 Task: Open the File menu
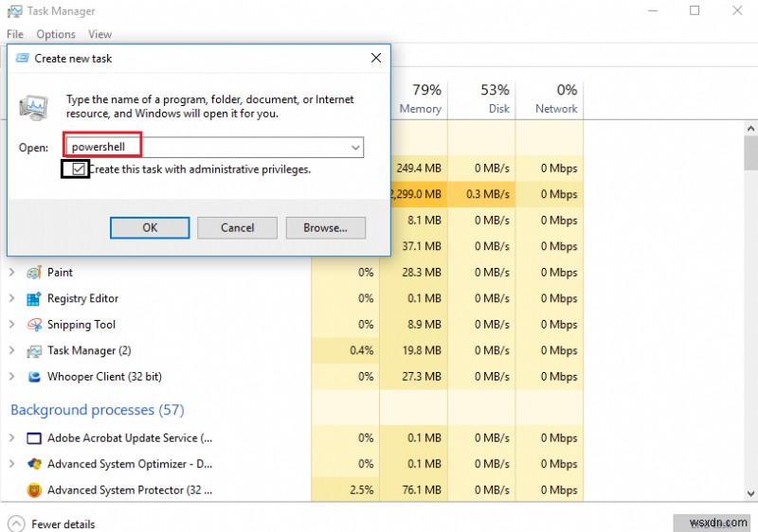tap(15, 34)
